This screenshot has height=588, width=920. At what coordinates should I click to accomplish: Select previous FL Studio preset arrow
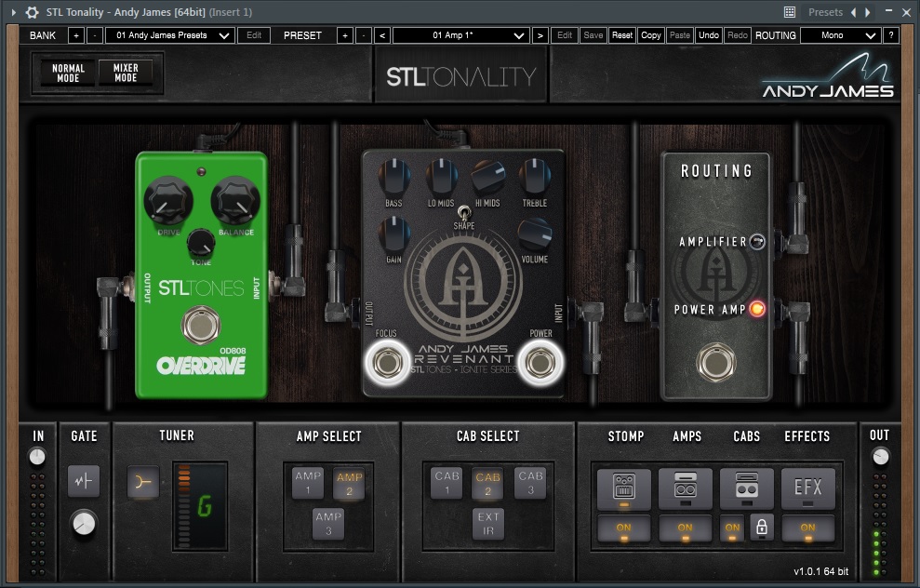pyautogui.click(x=854, y=12)
